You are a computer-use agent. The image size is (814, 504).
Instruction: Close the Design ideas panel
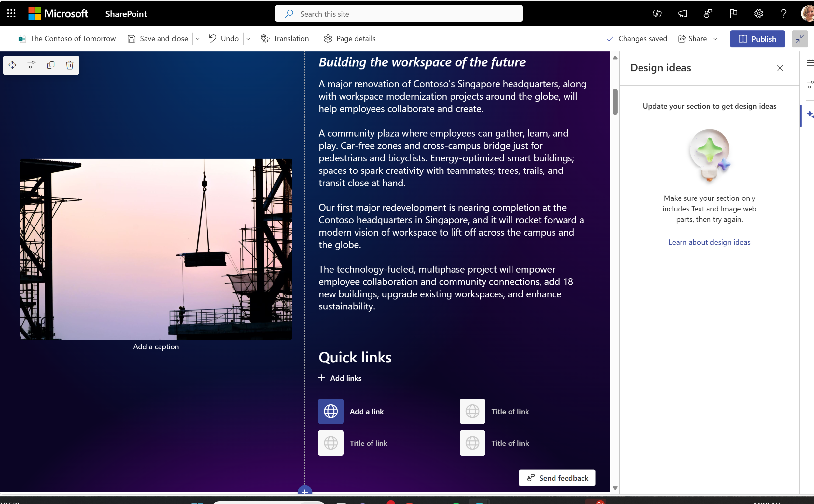coord(780,68)
